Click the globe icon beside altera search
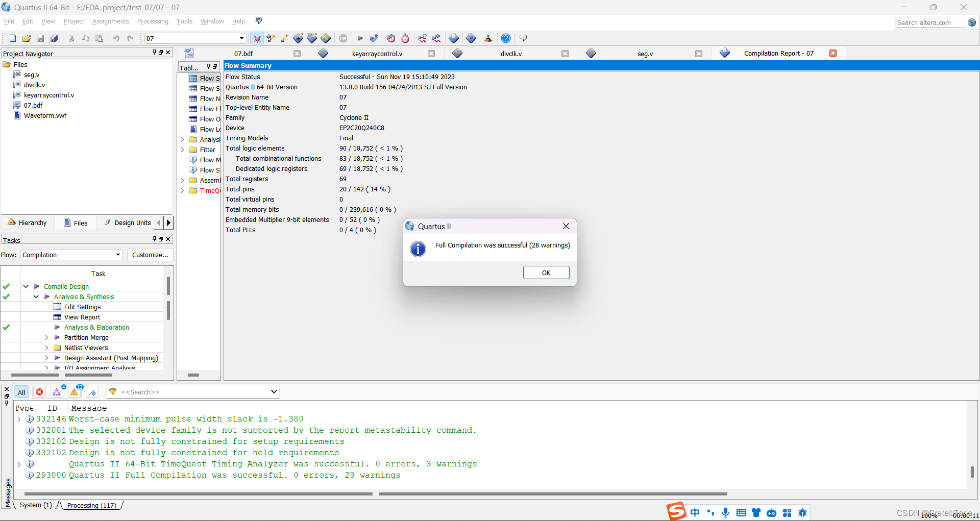Screen dimensions: 980x521 tap(972, 22)
